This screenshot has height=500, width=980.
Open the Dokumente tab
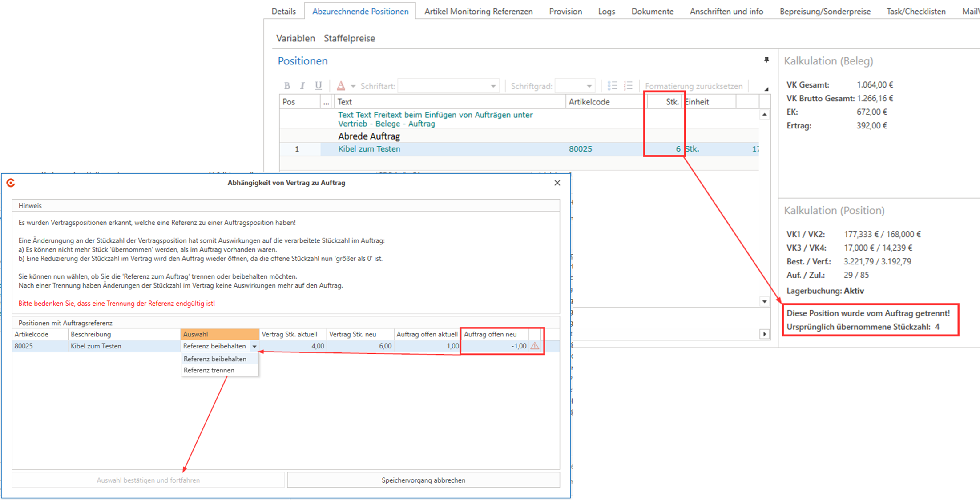(x=652, y=12)
